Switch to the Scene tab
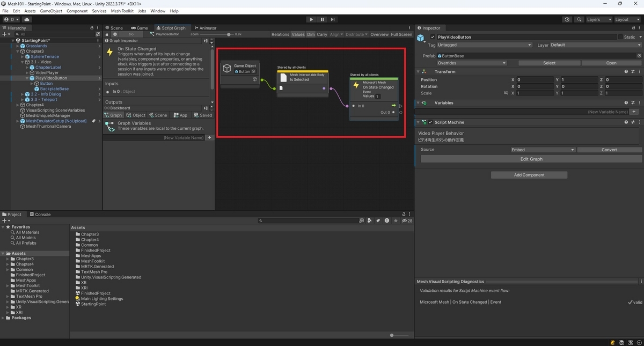Viewport: 644px width, 346px height. [x=114, y=28]
